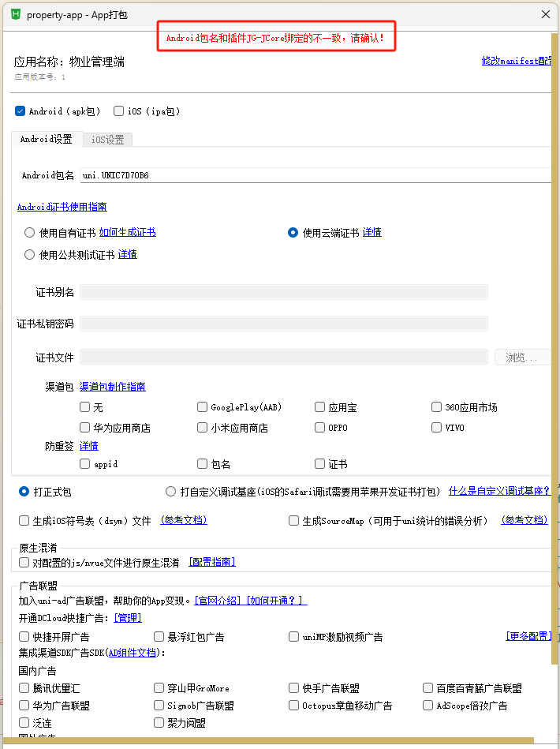560x749 pixels.
Task: Click the HBuilderX app icon in title bar
Action: (x=15, y=14)
